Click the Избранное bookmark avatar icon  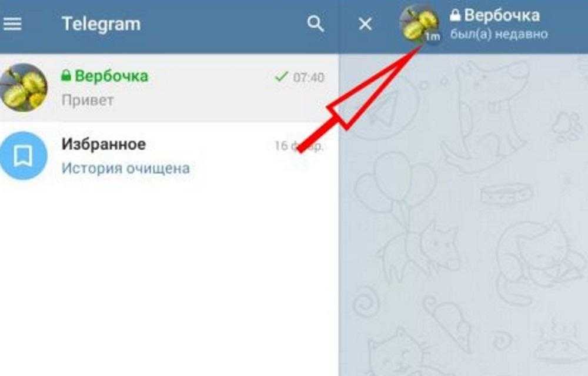click(x=24, y=156)
